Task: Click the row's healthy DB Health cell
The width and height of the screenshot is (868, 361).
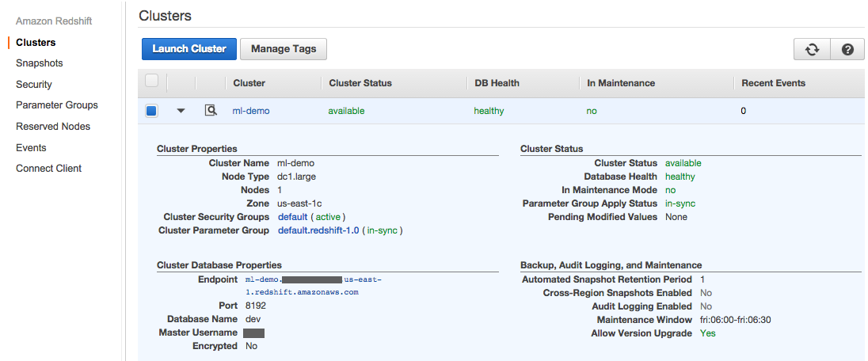Action: click(x=489, y=111)
